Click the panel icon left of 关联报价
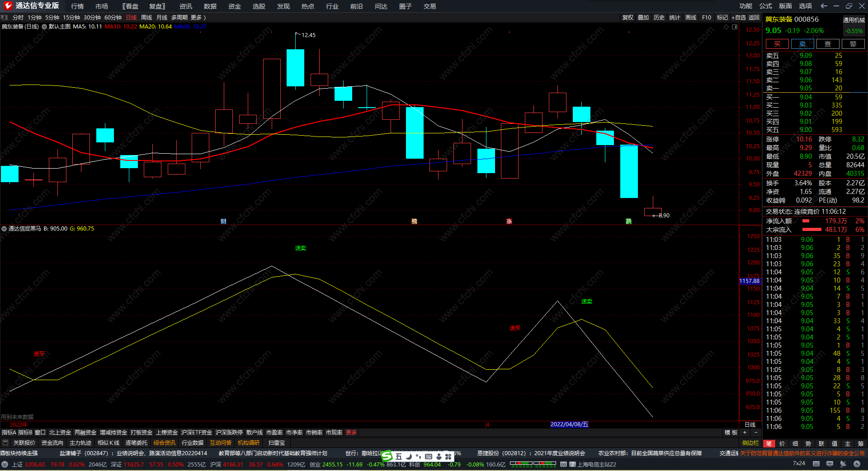 [5, 443]
